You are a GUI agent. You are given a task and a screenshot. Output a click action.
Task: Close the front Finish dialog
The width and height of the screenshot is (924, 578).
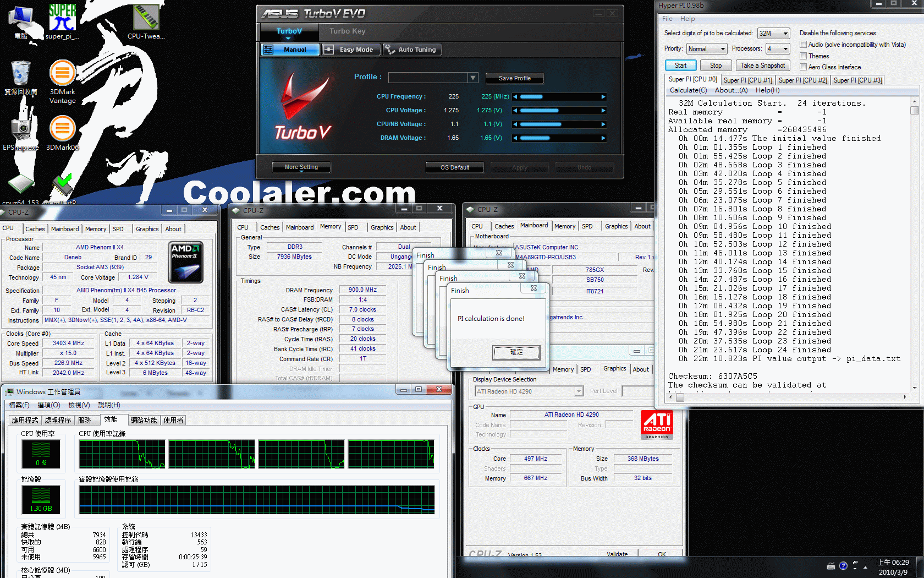[x=533, y=288]
